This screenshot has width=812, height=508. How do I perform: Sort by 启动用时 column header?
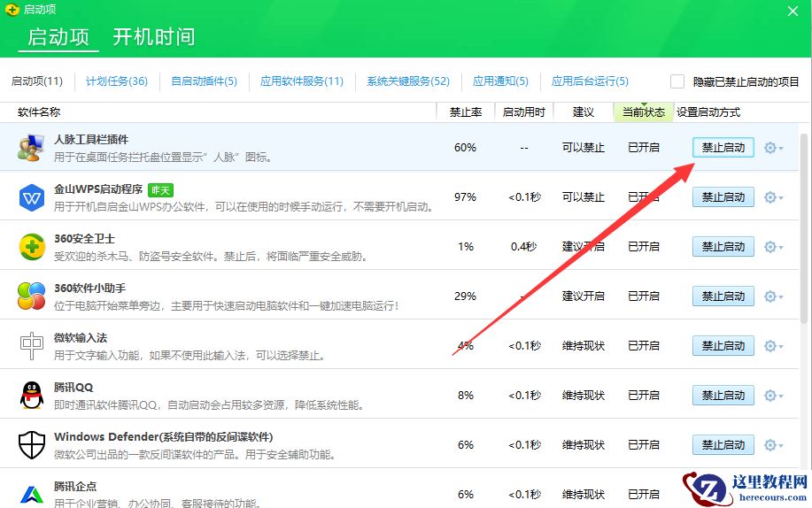(x=523, y=112)
